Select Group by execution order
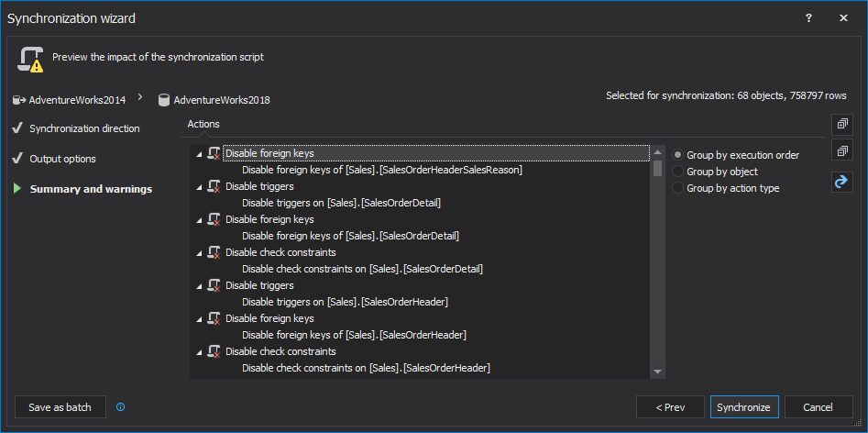 678,155
